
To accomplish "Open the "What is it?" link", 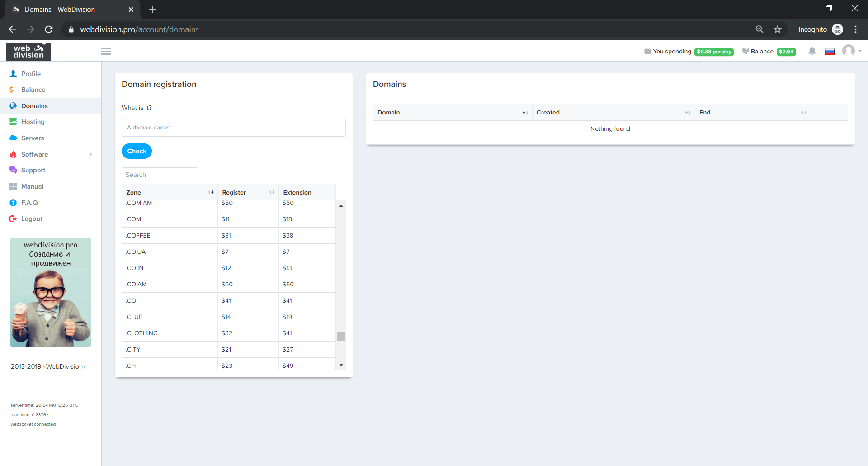I will pos(137,108).
